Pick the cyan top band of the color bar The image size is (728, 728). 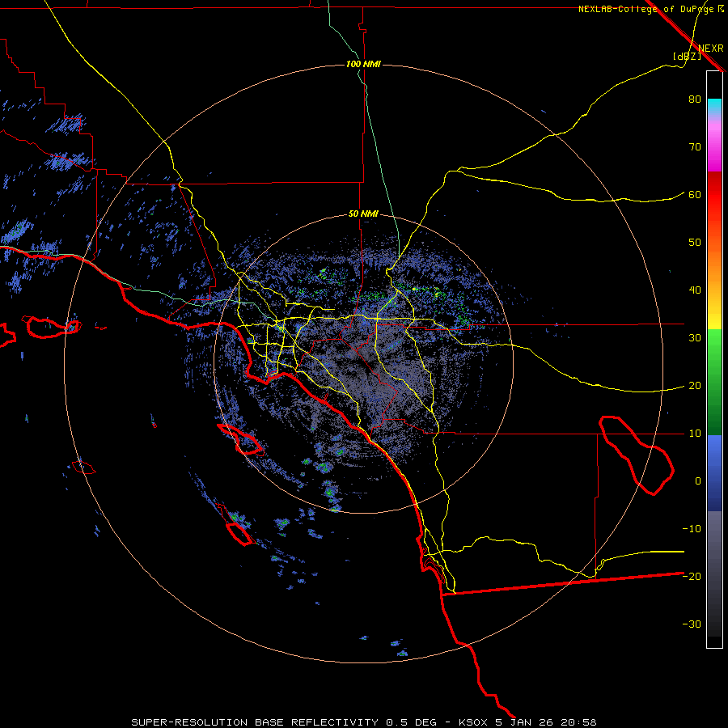(714, 104)
